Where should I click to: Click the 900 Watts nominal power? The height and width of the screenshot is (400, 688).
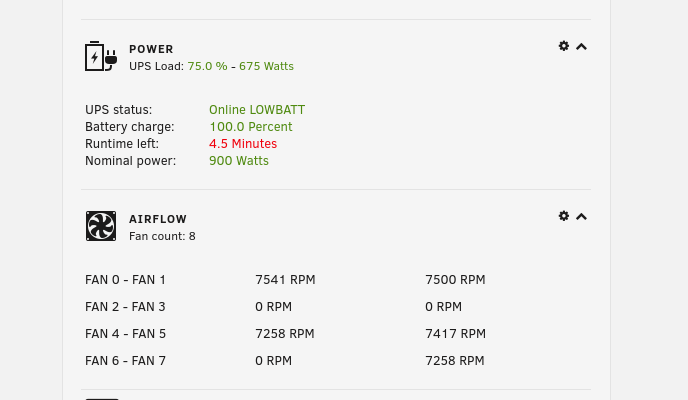tap(239, 161)
